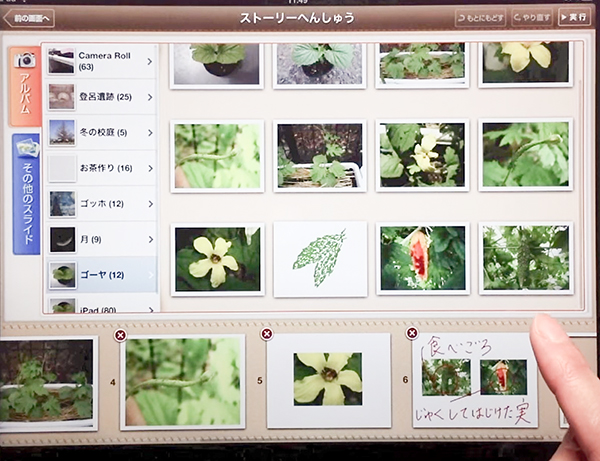Open the お茶作り (16) album arrow
The height and width of the screenshot is (461, 600).
(150, 168)
